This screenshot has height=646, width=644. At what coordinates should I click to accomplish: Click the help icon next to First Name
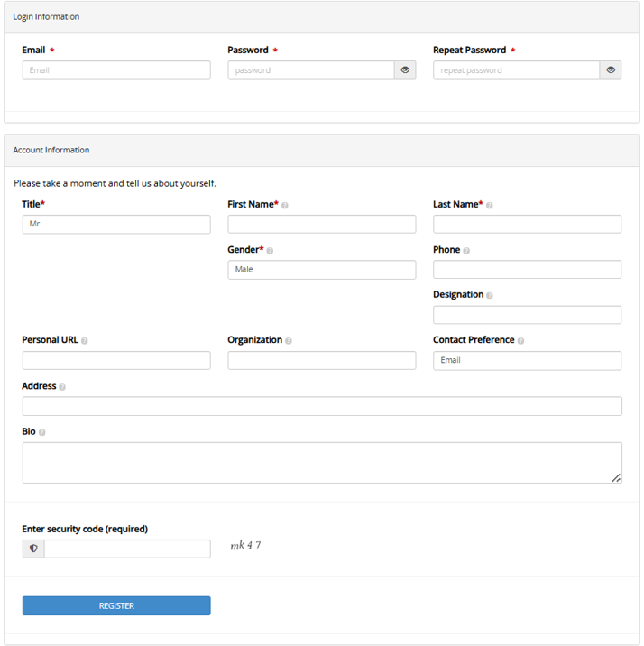[x=285, y=206]
